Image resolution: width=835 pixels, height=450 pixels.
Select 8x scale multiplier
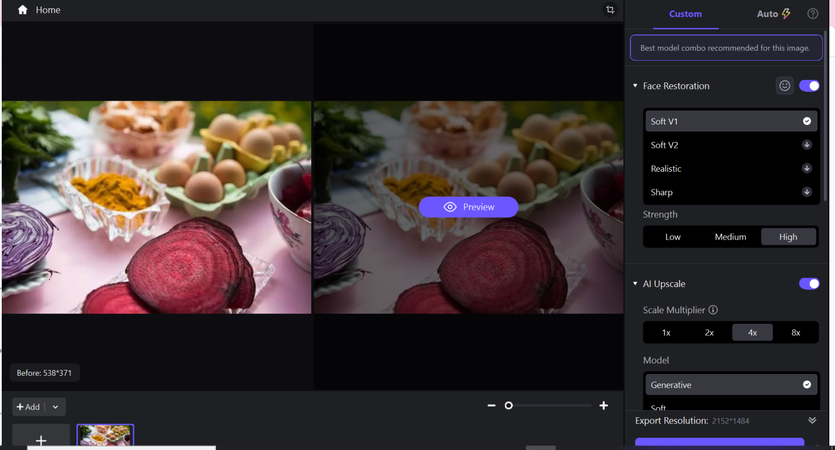[x=796, y=332]
